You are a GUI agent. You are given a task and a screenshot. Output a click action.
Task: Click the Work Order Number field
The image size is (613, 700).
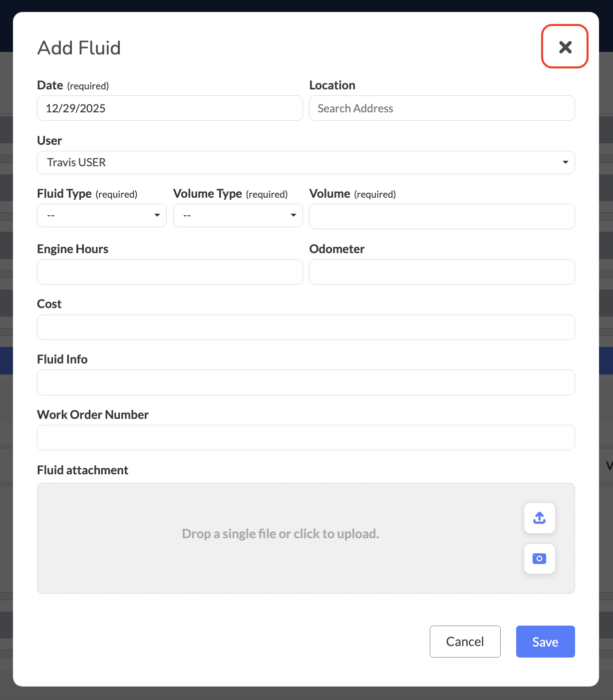306,438
